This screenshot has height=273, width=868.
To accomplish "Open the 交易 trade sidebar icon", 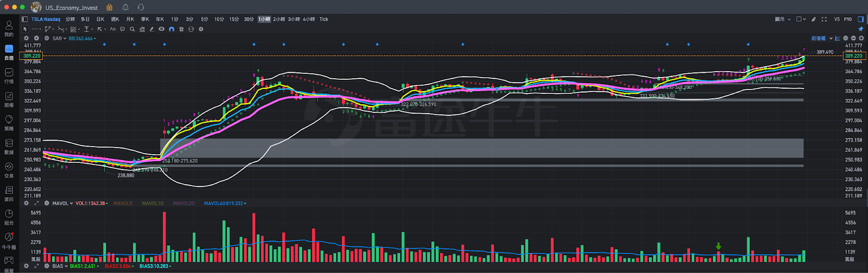I will click(x=9, y=170).
